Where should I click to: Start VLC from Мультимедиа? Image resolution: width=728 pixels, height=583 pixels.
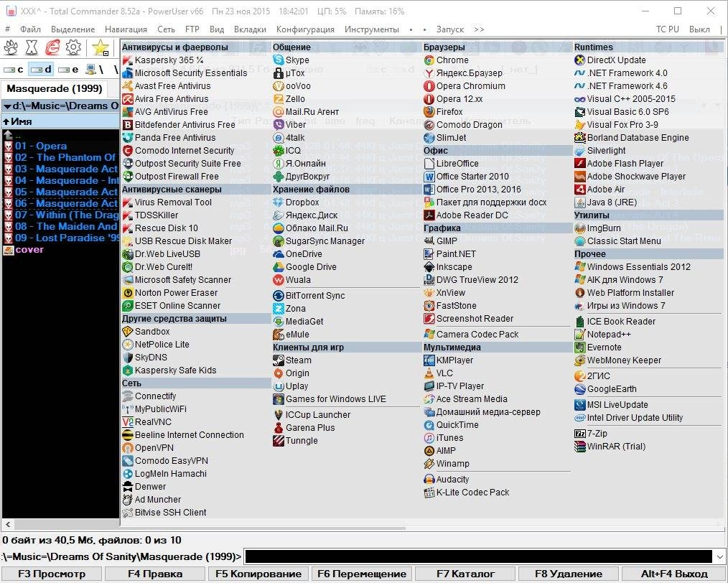pyautogui.click(x=438, y=373)
